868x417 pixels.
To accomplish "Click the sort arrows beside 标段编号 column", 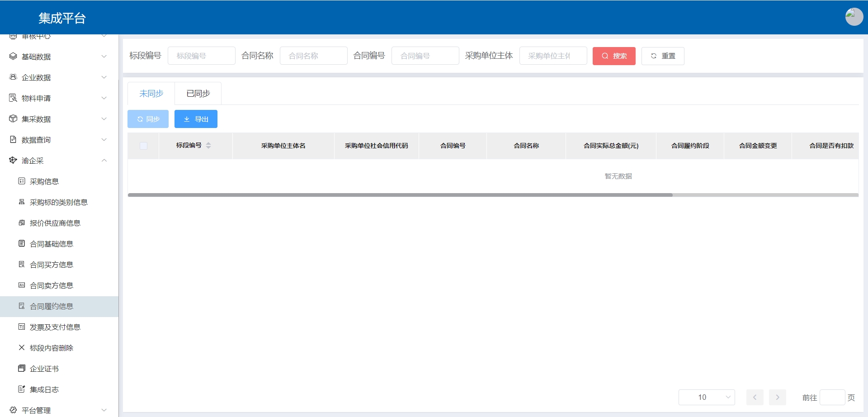I will (208, 146).
